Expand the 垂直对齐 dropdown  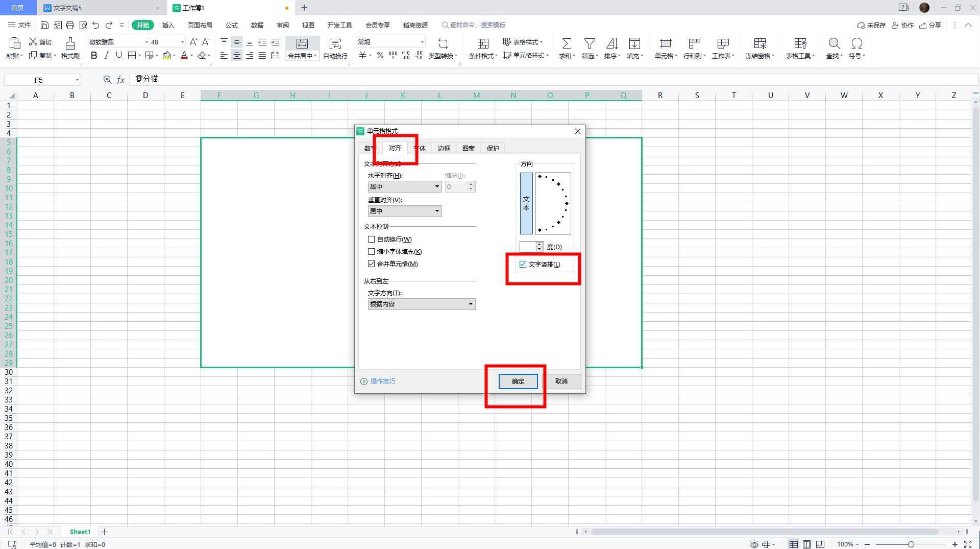click(404, 211)
